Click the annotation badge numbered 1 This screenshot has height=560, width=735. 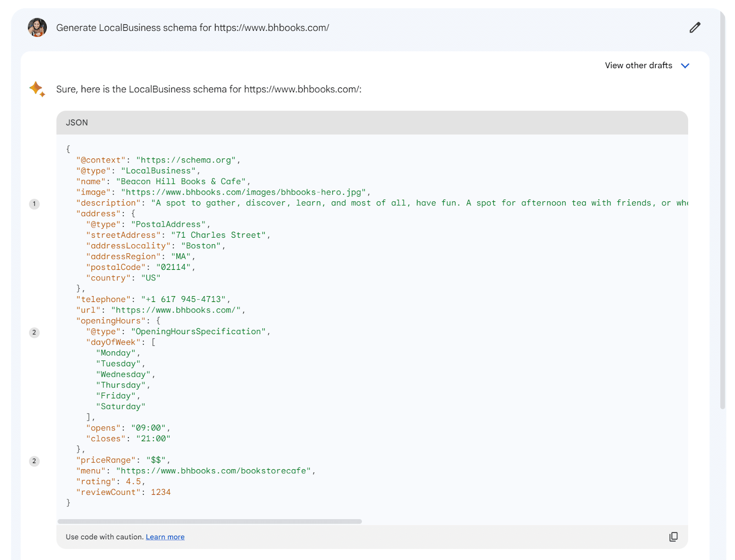point(34,204)
